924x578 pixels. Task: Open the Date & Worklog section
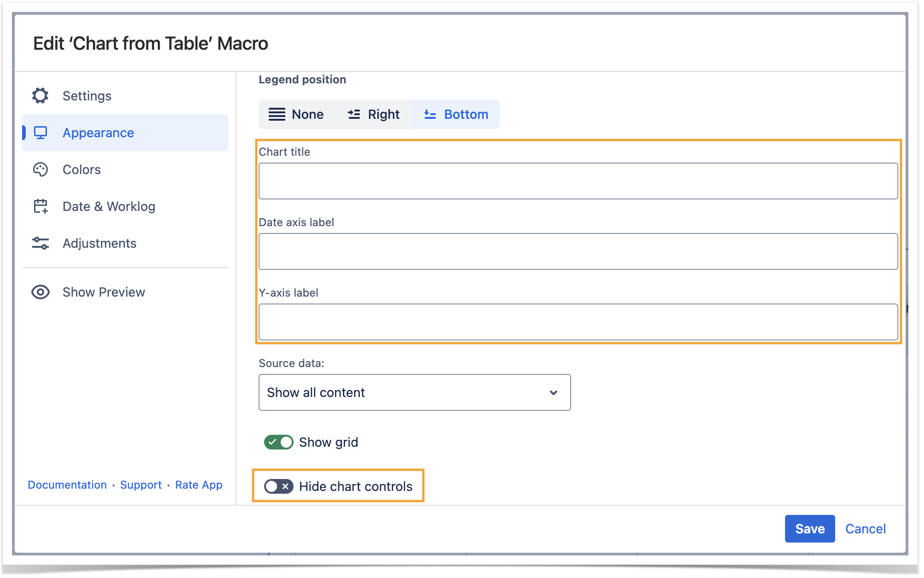pyautogui.click(x=109, y=206)
